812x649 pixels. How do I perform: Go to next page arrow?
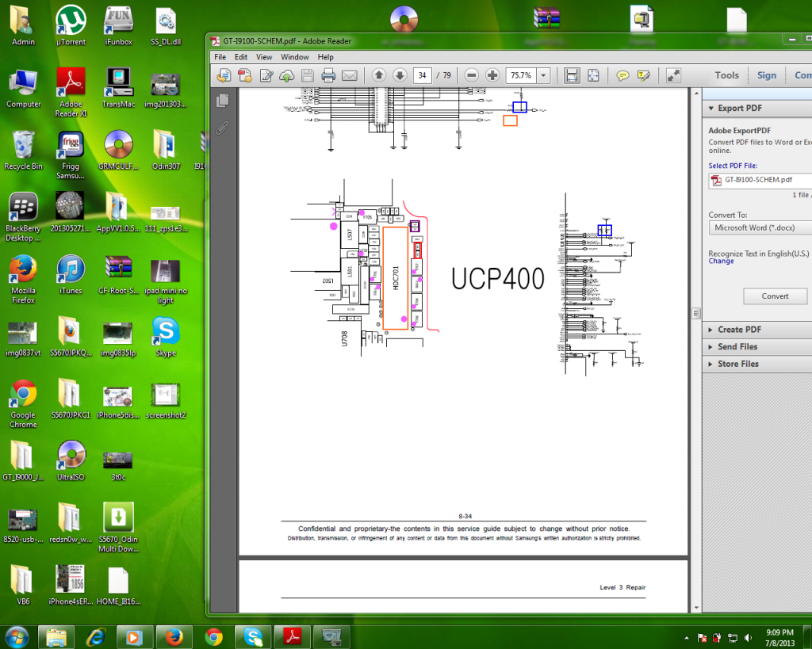[400, 75]
